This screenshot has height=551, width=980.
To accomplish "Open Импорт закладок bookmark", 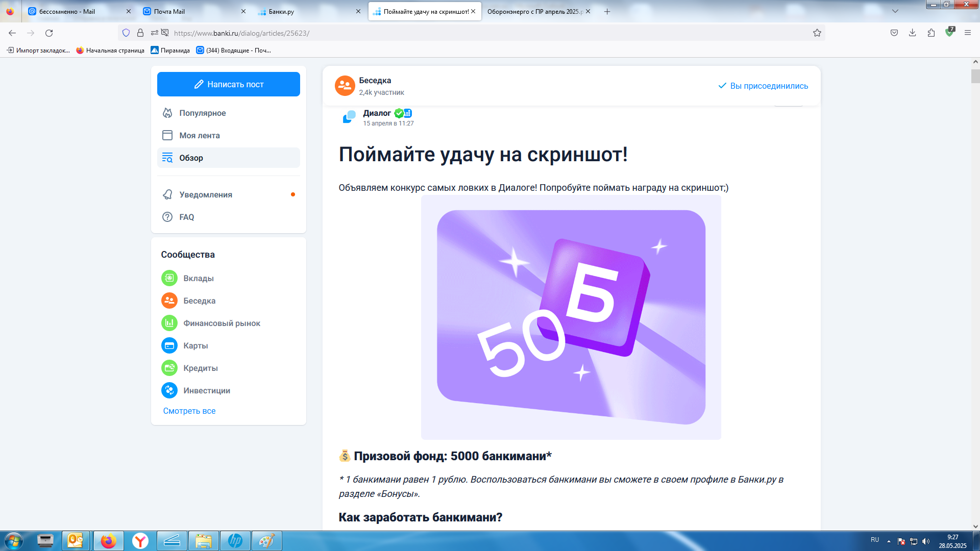I will tap(38, 50).
